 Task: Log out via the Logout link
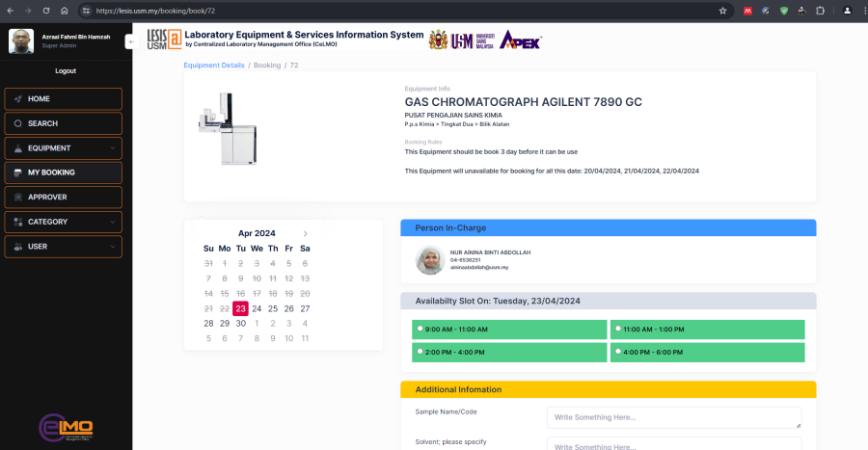pos(66,70)
